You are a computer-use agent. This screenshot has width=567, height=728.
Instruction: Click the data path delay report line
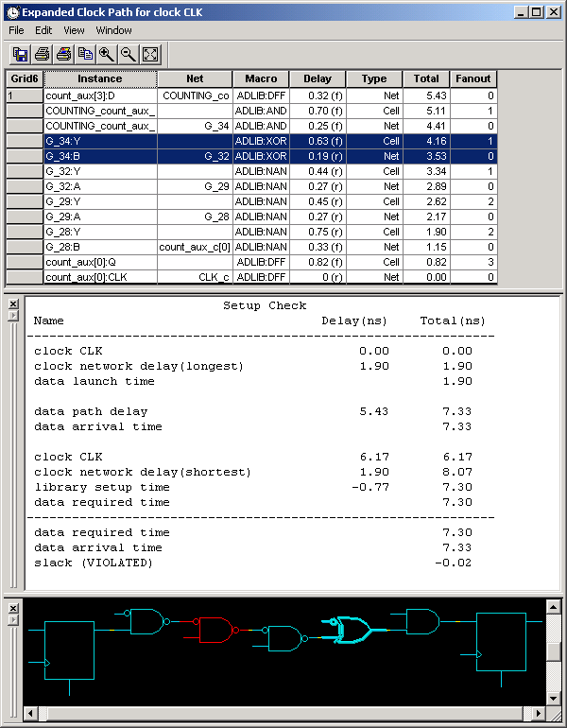point(253,411)
